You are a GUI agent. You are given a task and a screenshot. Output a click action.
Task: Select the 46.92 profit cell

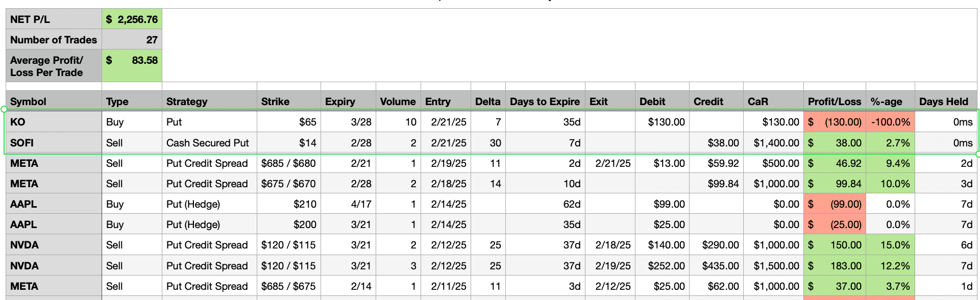[x=835, y=163]
